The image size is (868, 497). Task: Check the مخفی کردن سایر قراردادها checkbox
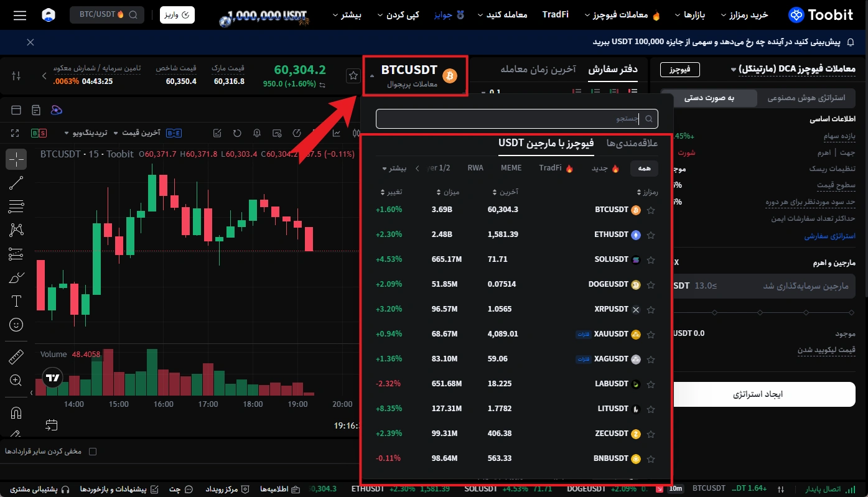click(93, 452)
